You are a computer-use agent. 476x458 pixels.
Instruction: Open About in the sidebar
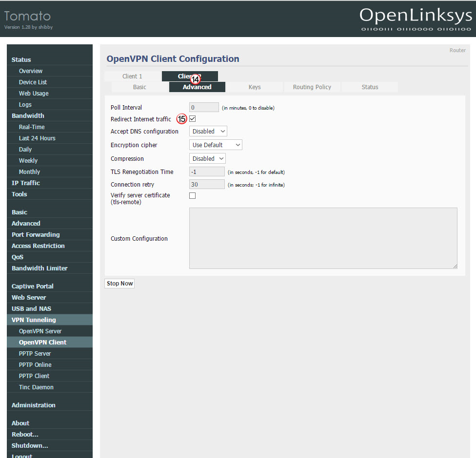(x=50, y=423)
